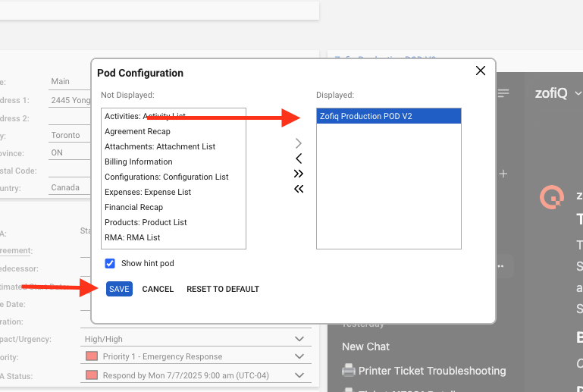Open the Impact/Urgency High/High dropdown
Screen dimensions: 583x392
[196, 339]
